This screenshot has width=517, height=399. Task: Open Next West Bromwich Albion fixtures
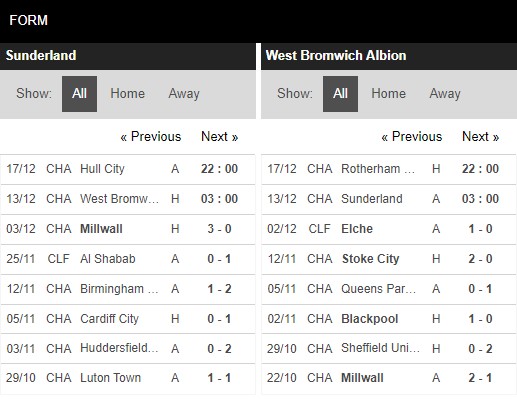(481, 137)
